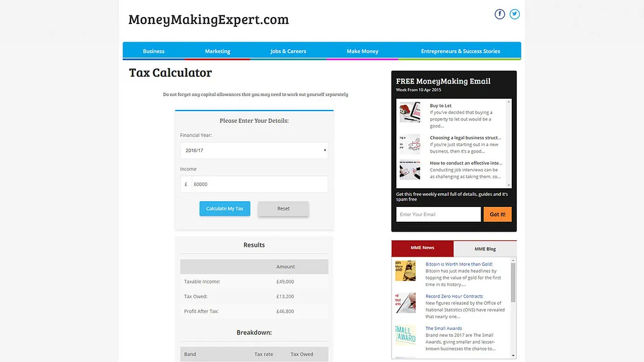Open the Marketing menu item
The height and width of the screenshot is (362, 644).
pyautogui.click(x=217, y=51)
